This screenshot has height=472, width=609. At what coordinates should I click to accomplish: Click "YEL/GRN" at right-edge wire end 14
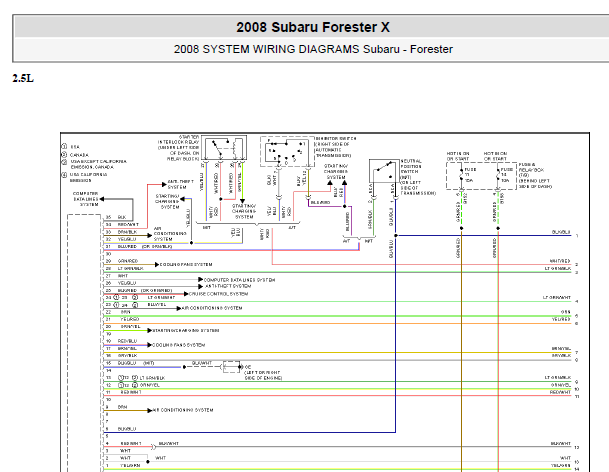(x=560, y=465)
